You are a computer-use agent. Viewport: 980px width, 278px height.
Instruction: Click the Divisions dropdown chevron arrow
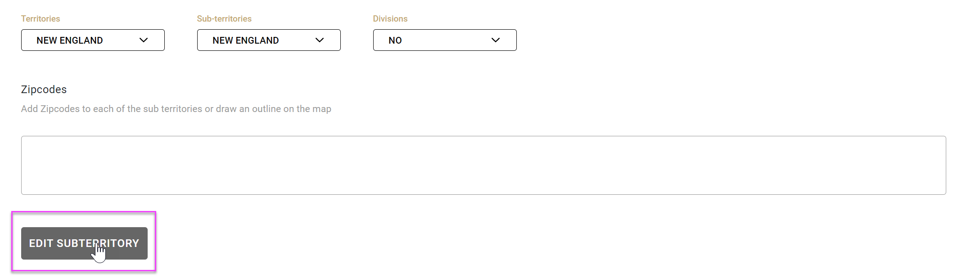(496, 40)
